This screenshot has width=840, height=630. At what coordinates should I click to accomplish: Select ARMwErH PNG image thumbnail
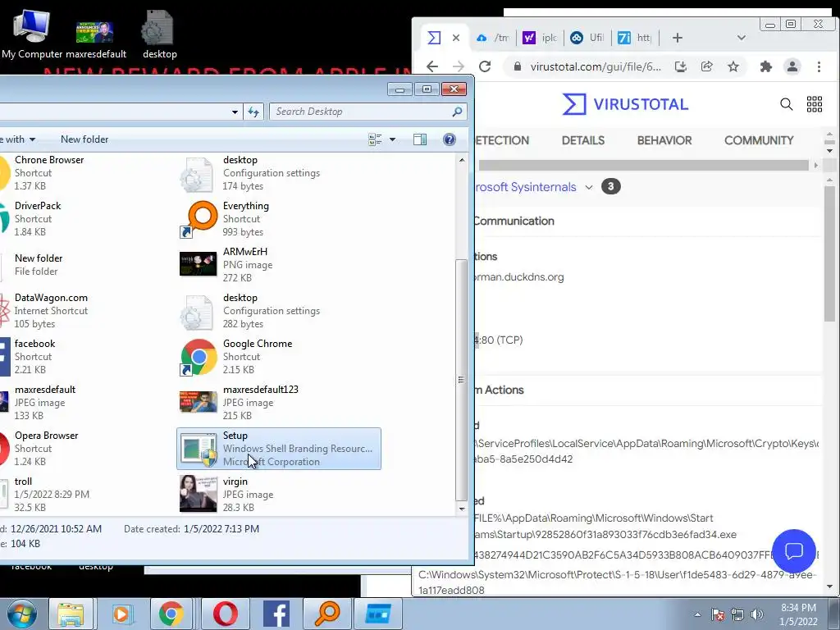pos(199,264)
